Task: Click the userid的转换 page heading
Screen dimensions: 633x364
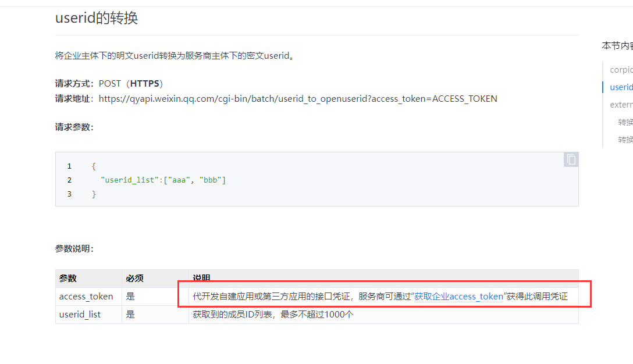Action: [x=97, y=18]
